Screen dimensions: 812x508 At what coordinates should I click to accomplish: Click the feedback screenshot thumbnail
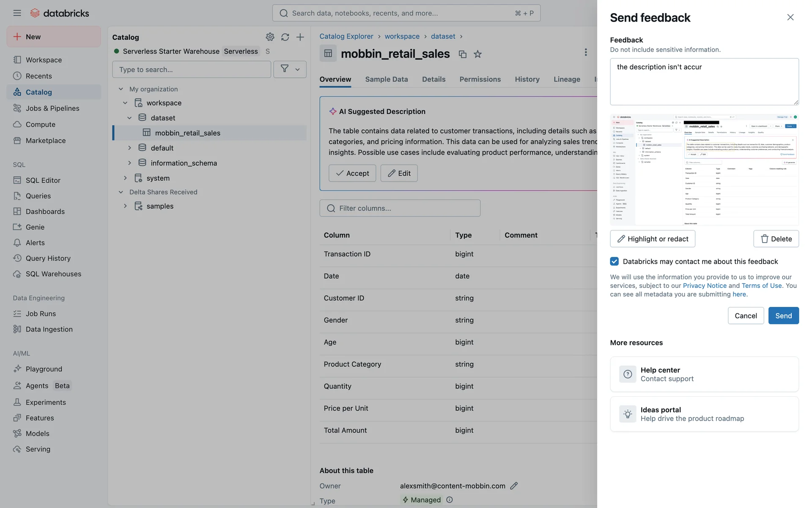tap(704, 169)
